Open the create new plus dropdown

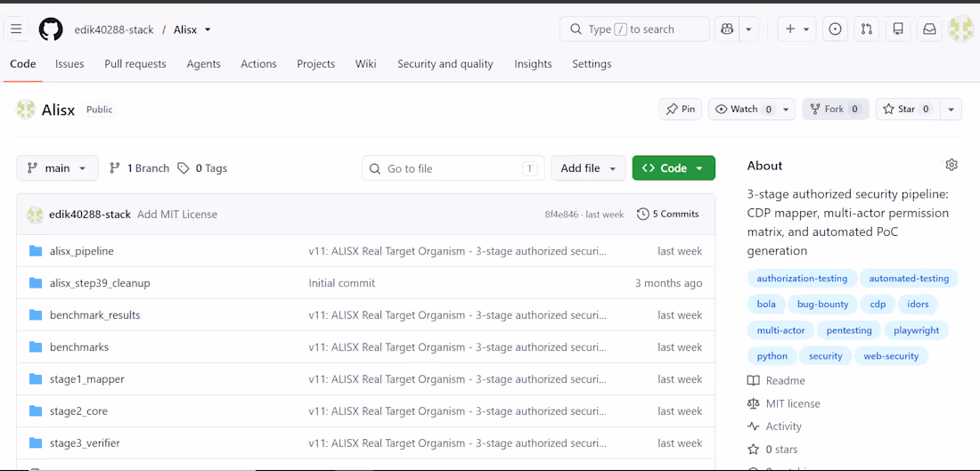[796, 29]
